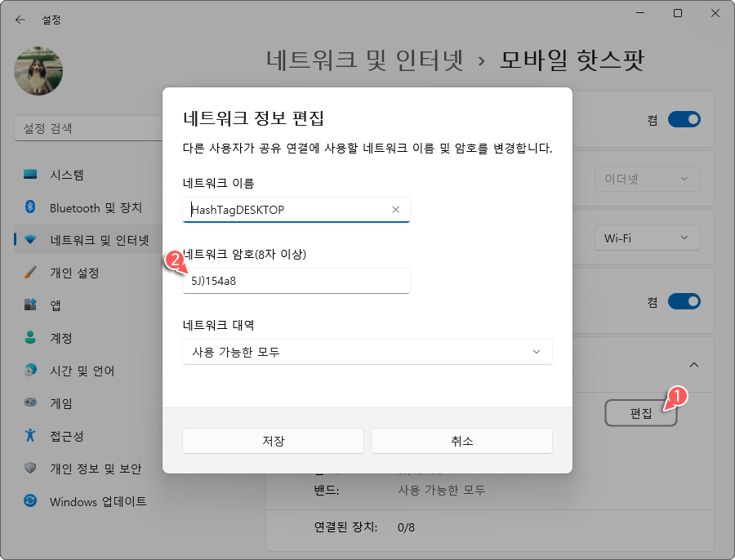
Task: Open the 이더넷 sharing dropdown
Action: click(647, 179)
